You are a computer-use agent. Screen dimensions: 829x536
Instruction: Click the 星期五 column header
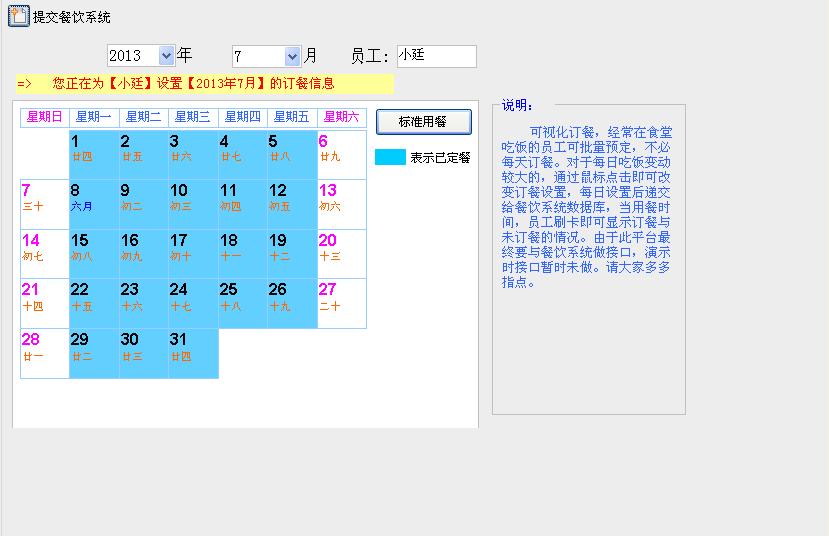click(292, 117)
